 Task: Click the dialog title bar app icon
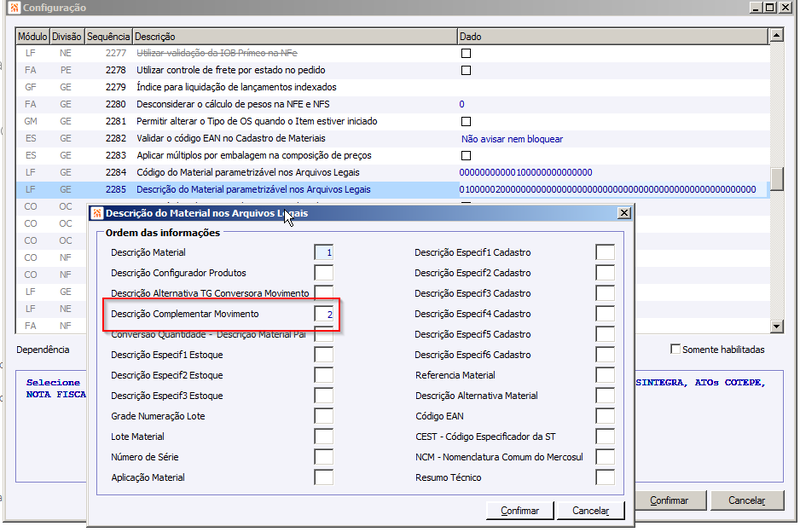point(97,213)
